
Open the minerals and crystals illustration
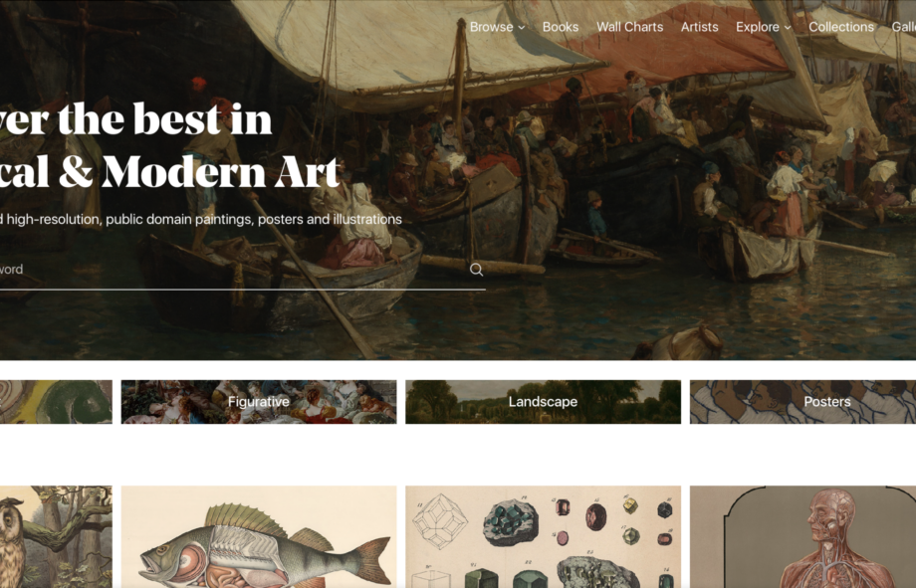click(x=544, y=536)
